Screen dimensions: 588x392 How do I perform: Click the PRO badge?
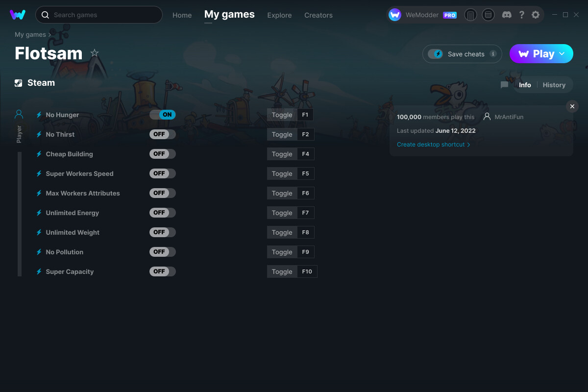(x=450, y=15)
